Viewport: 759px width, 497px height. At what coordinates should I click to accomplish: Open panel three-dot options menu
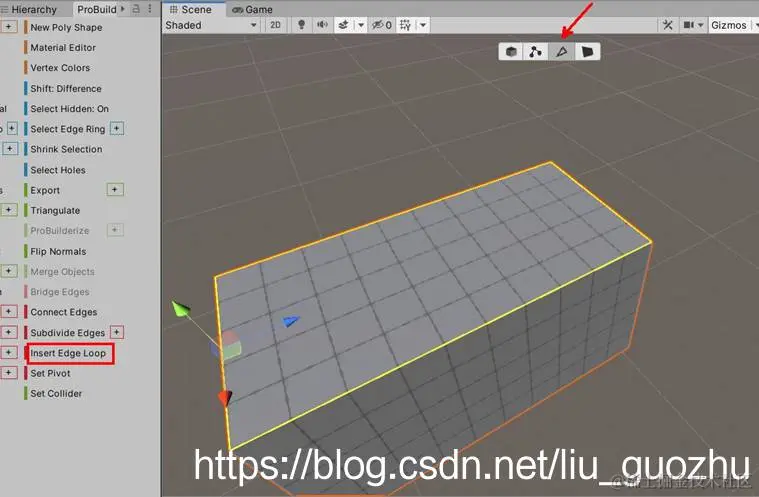[150, 9]
